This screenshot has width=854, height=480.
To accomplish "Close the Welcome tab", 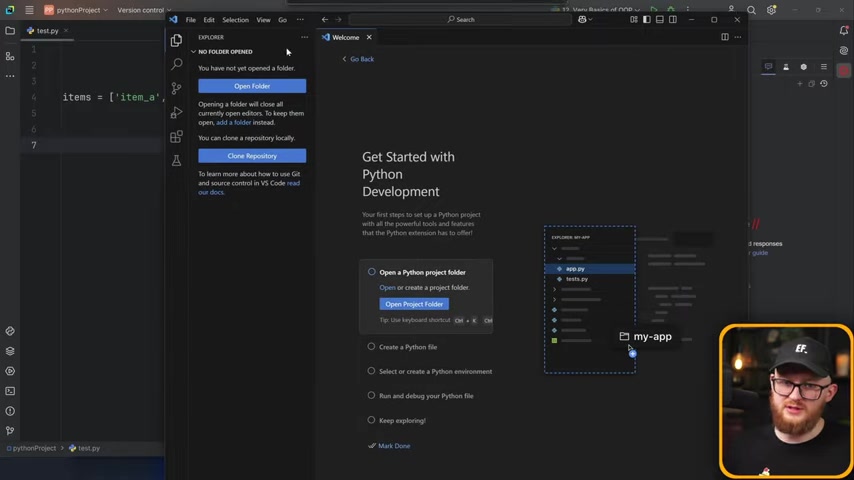I will (369, 37).
